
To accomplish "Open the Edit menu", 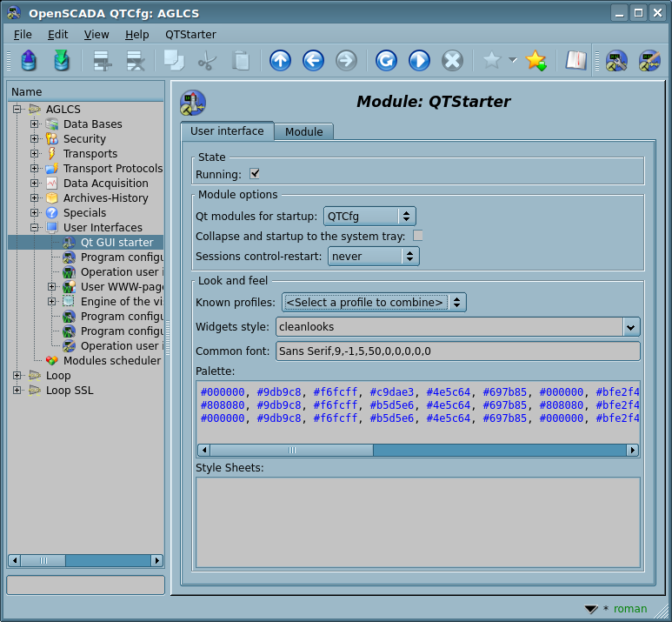I will 57,34.
